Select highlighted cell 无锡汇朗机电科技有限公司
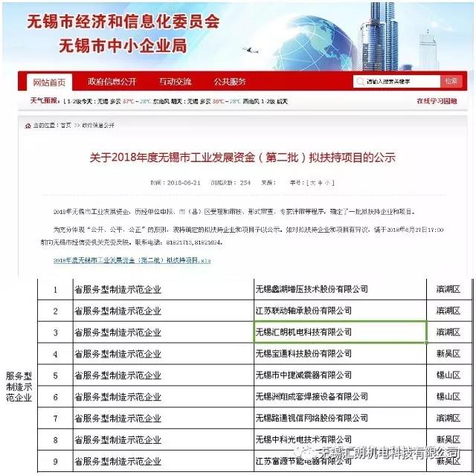The width and height of the screenshot is (476, 475). click(340, 332)
